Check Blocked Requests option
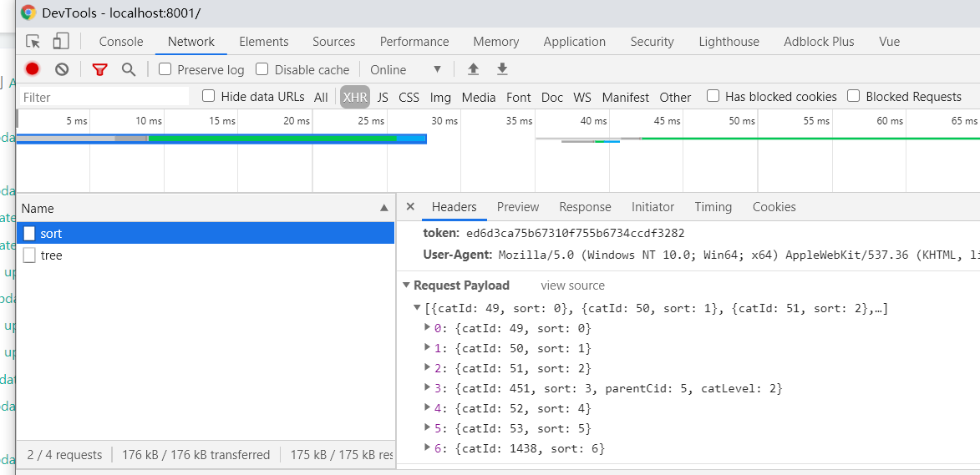The height and width of the screenshot is (475, 980). [x=854, y=95]
